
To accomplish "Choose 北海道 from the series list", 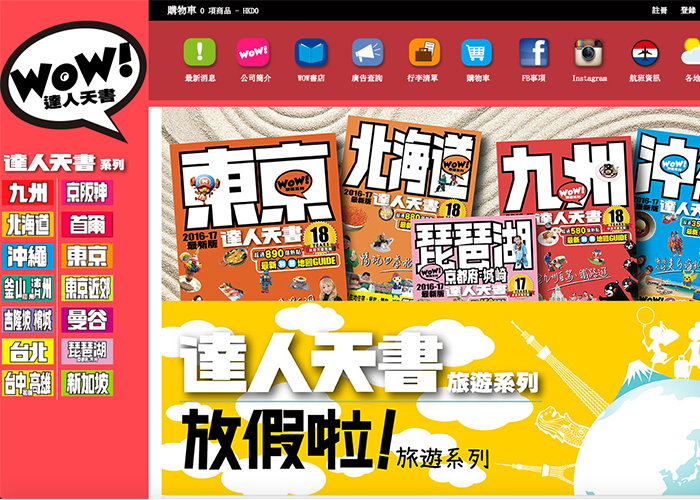I will (x=27, y=224).
